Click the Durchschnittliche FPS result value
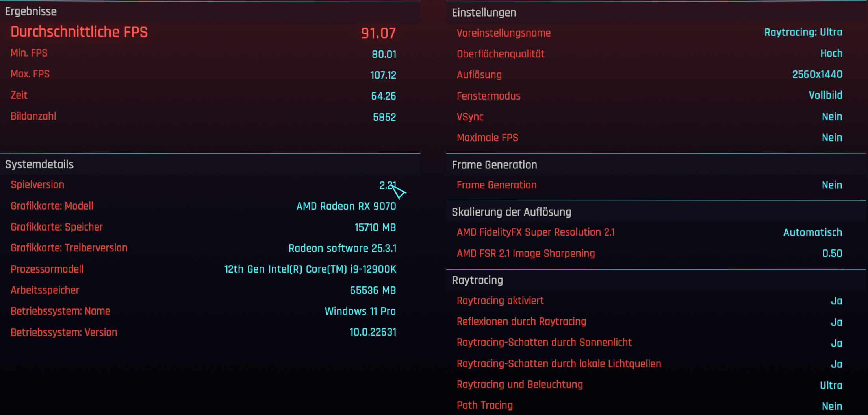 coord(378,33)
